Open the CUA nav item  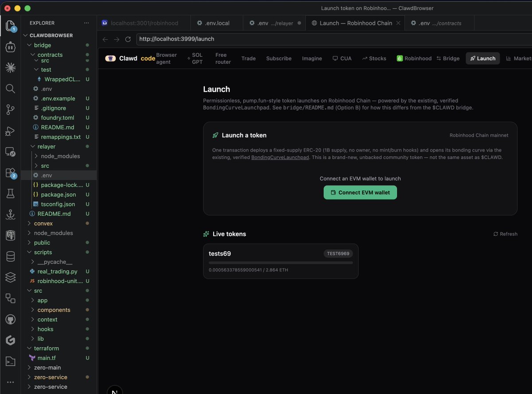(342, 59)
